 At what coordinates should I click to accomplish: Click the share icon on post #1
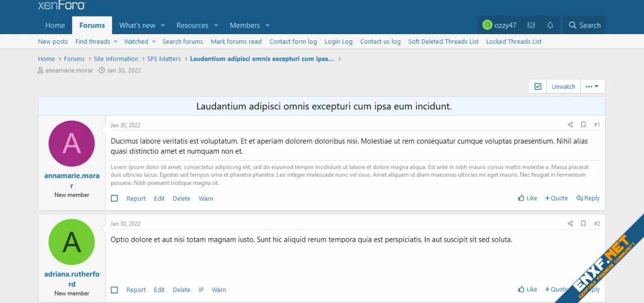[x=570, y=125]
